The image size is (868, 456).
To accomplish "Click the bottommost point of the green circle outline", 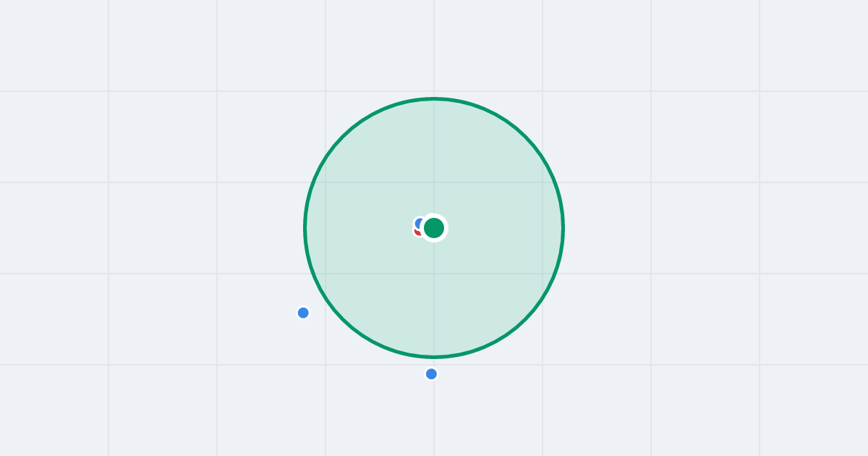I will [434, 357].
